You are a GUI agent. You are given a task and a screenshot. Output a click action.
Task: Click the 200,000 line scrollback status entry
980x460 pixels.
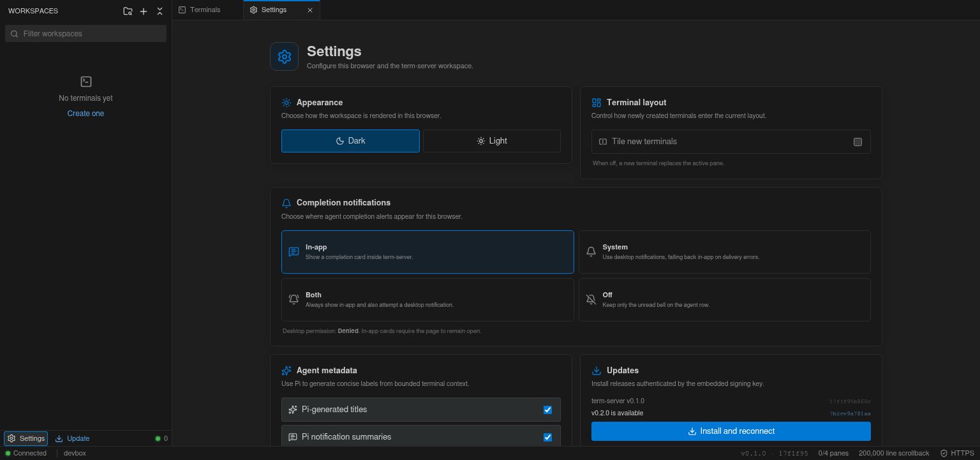pyautogui.click(x=894, y=454)
